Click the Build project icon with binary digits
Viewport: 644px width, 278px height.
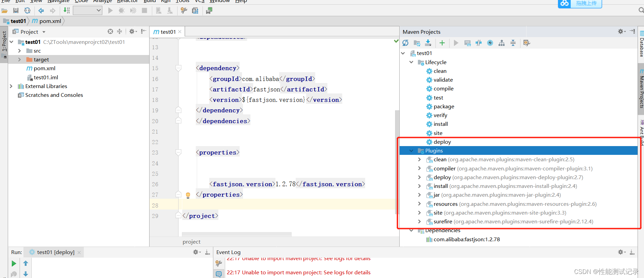pos(66,10)
